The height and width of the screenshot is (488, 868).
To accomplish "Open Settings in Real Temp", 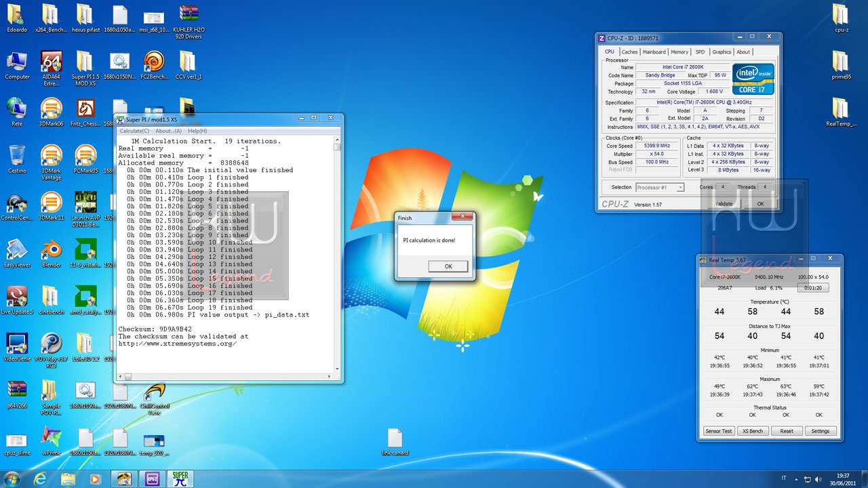I will [x=821, y=431].
